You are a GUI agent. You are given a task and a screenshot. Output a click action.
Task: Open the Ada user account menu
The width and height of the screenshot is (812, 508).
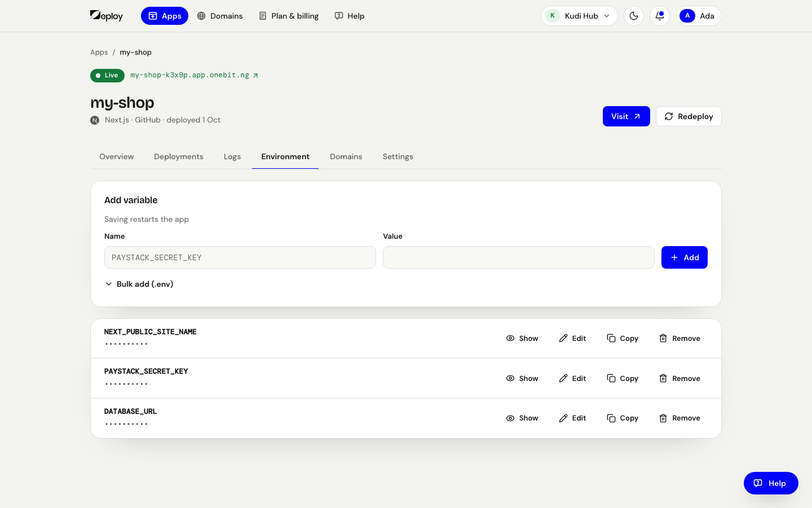pos(699,16)
